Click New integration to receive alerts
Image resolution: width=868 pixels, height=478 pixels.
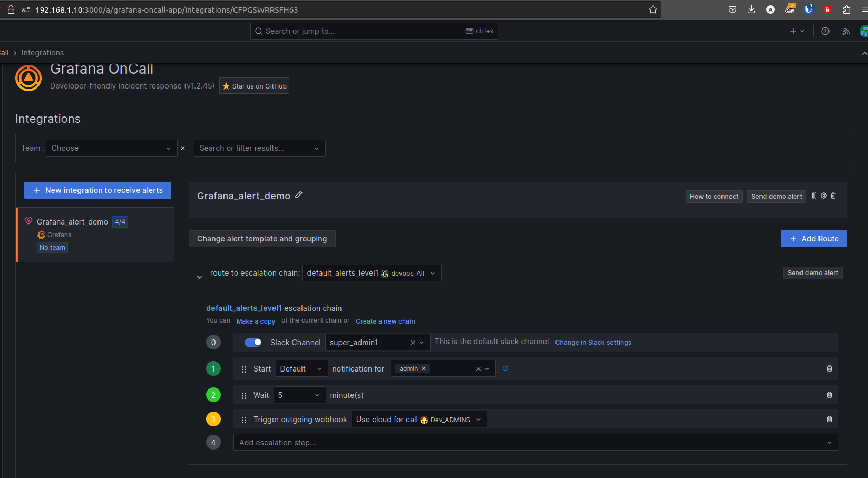[97, 190]
